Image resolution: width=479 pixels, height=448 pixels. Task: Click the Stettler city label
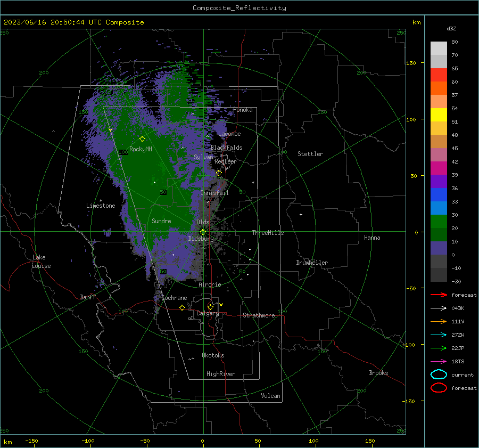pos(310,154)
